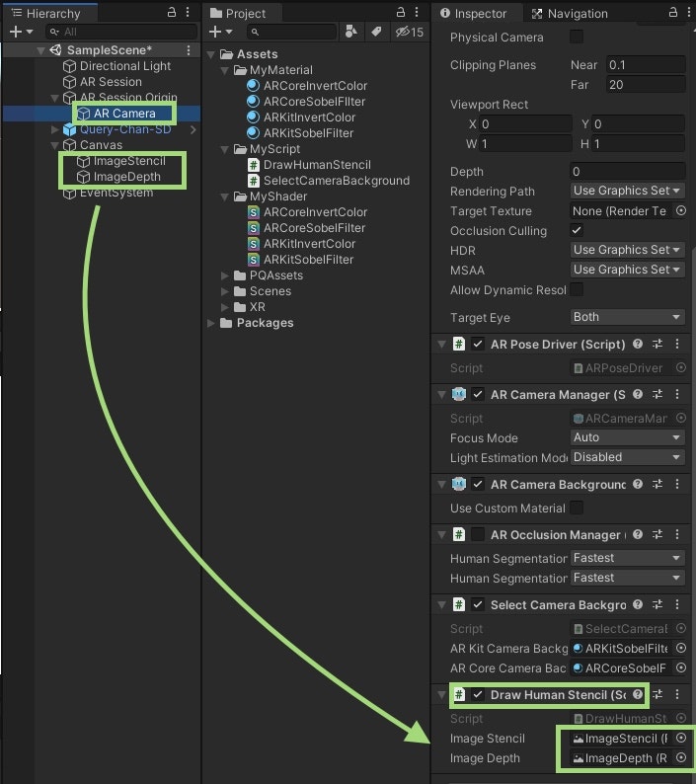
Task: Collapse the SampleScene tree
Action: [41, 50]
